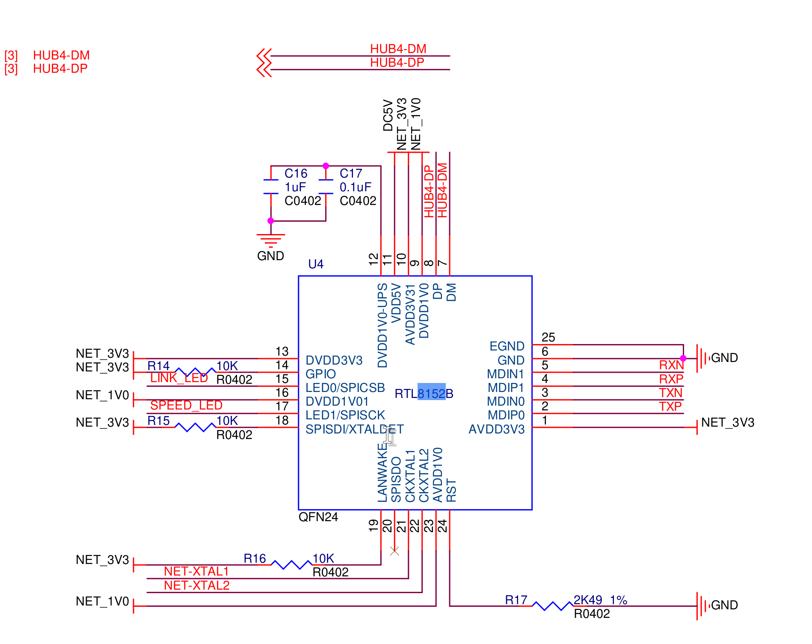Click the off-page connector arrow for HUB4-DM
812x644 pixels.
pyautogui.click(x=264, y=56)
